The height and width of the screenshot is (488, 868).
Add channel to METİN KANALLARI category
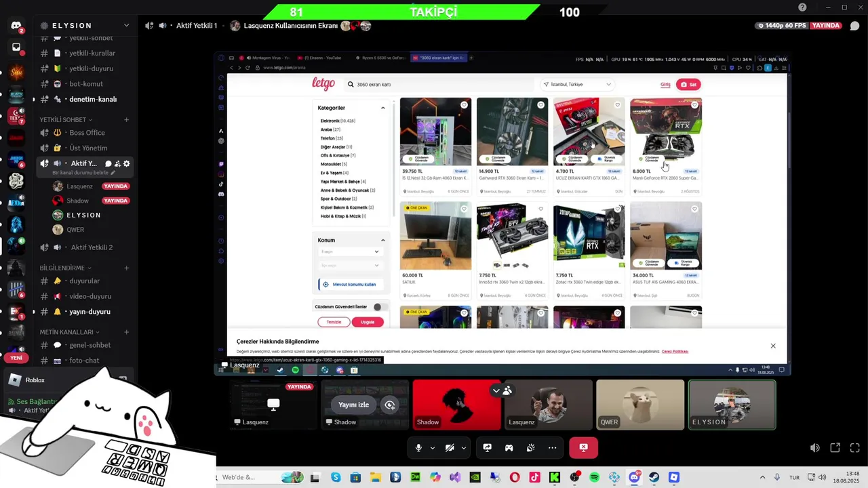(126, 332)
